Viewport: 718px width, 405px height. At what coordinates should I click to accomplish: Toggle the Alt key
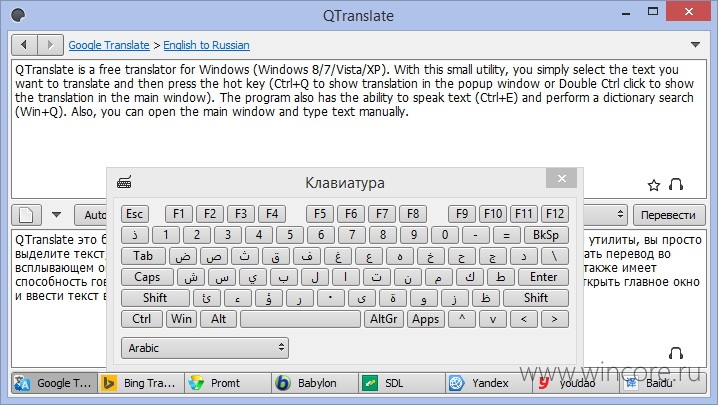point(218,319)
